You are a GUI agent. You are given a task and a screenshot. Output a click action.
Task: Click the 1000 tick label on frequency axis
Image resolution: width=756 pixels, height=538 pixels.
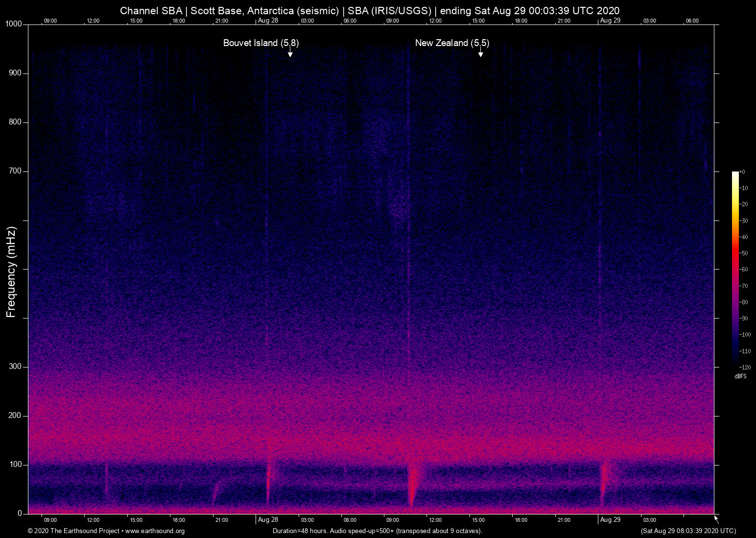point(14,24)
